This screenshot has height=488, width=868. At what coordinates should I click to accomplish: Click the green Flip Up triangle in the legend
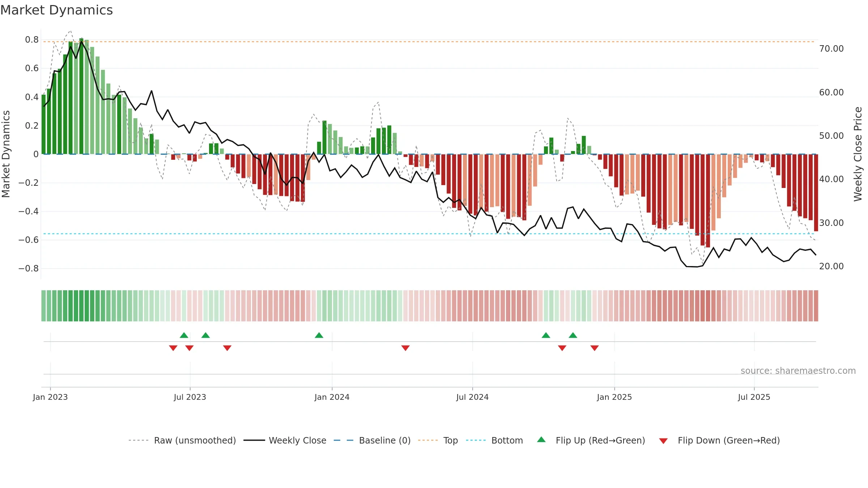541,440
